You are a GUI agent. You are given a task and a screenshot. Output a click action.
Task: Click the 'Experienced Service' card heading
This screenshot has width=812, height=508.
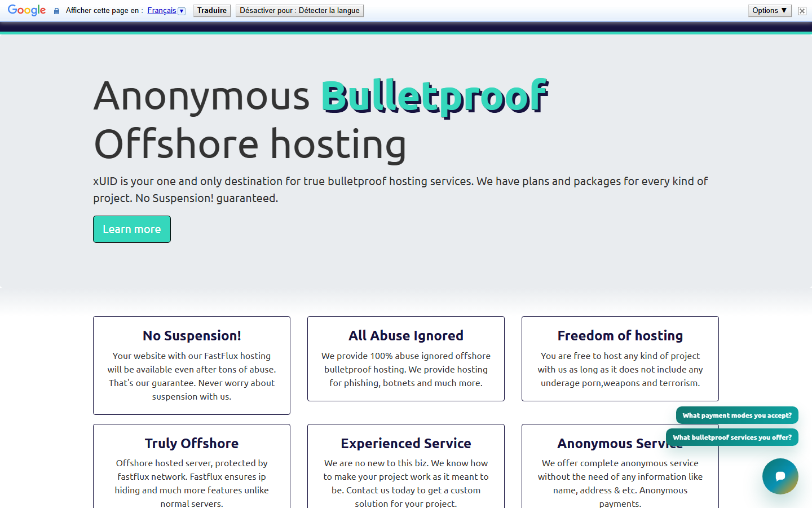(x=406, y=444)
